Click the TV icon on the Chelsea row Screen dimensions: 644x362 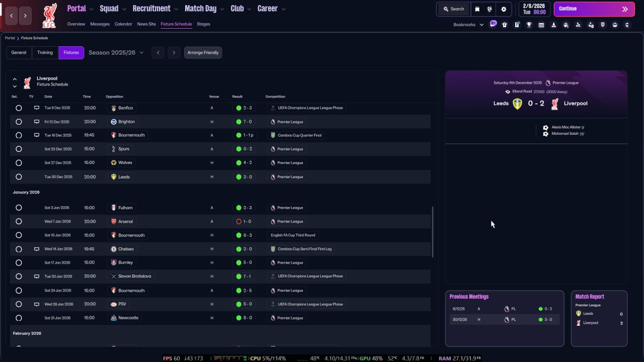click(x=36, y=249)
